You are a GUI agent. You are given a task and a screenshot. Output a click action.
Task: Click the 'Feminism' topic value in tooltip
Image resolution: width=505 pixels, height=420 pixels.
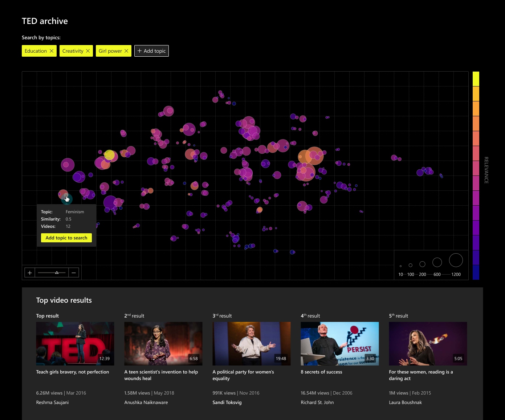75,212
